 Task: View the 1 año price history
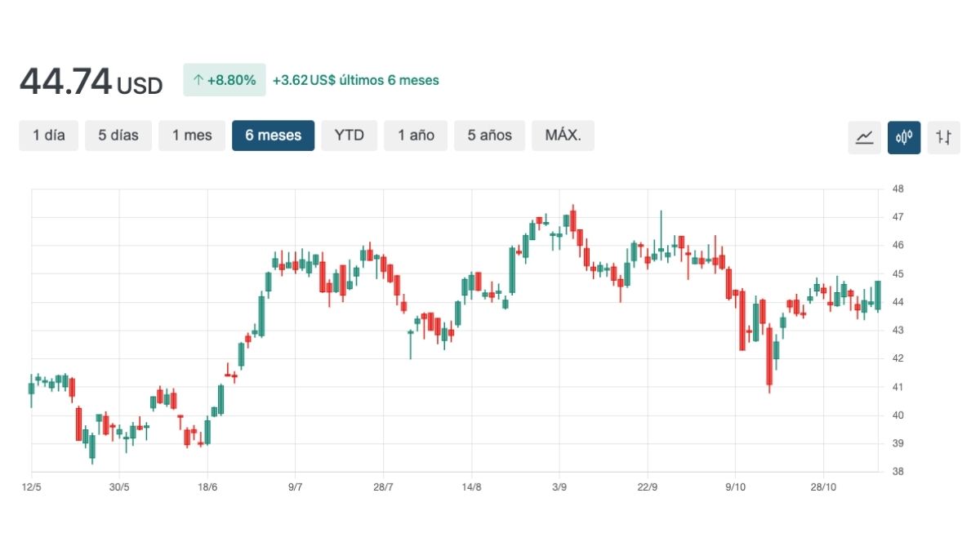coord(416,136)
